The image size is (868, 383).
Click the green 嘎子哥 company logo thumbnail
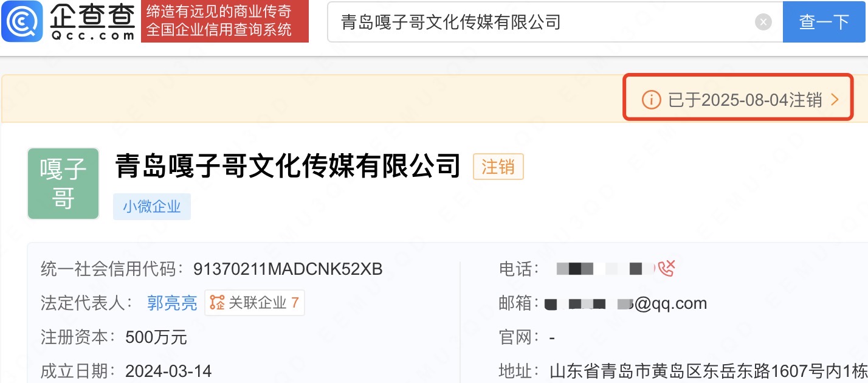(63, 184)
